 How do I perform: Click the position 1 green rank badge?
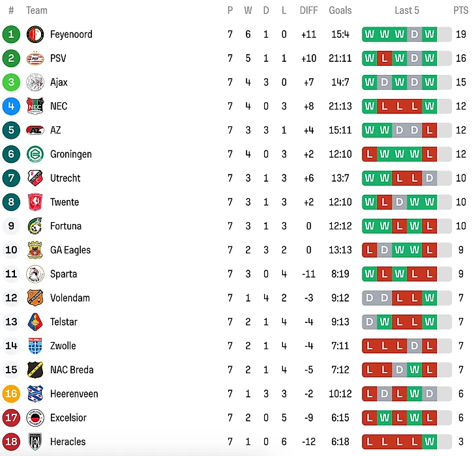tap(11, 35)
